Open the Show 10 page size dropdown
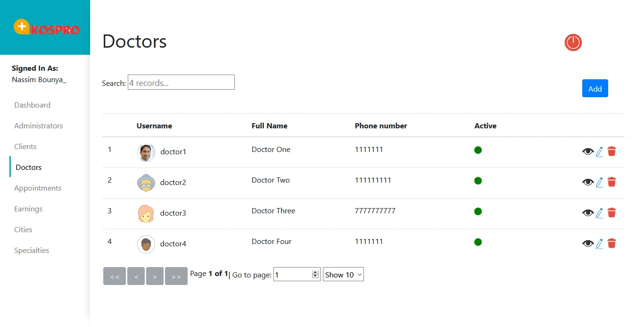The image size is (644, 327). click(343, 275)
